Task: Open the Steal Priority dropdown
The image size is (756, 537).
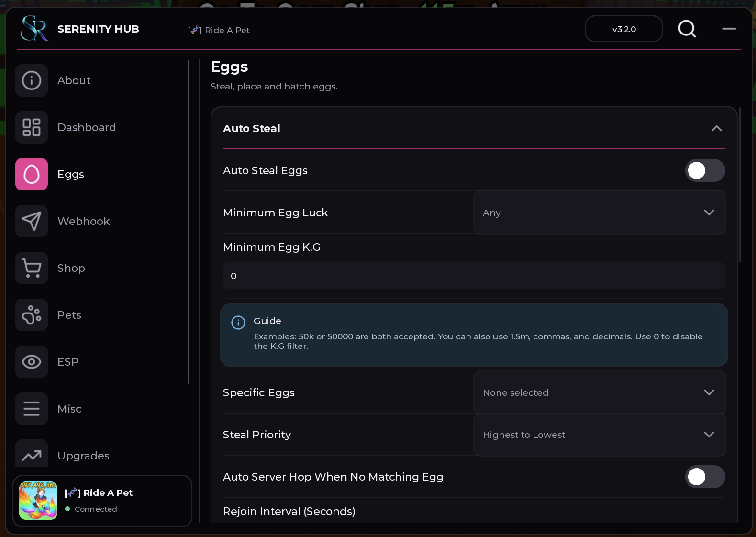Action: [x=600, y=435]
